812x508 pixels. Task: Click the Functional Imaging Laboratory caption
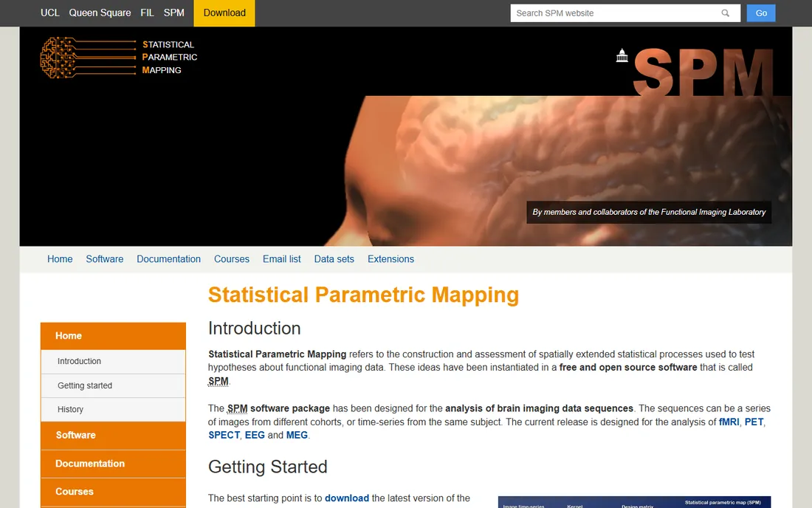(x=649, y=213)
